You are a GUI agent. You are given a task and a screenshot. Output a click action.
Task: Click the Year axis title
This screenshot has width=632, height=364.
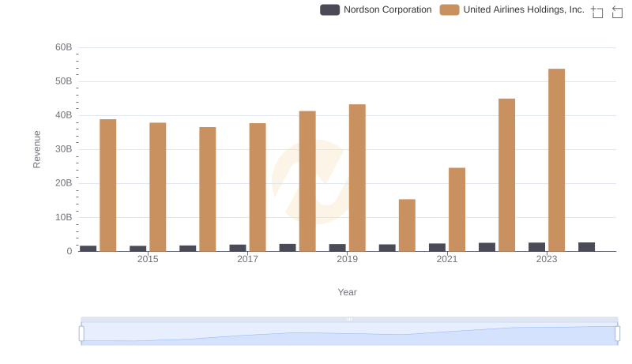[347, 292]
